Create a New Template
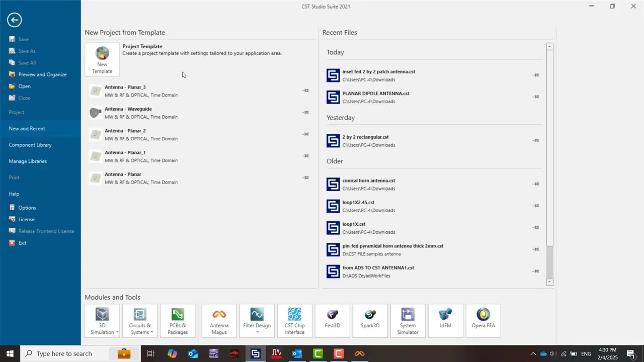Viewport: 644px width, 362px height. coord(102,59)
